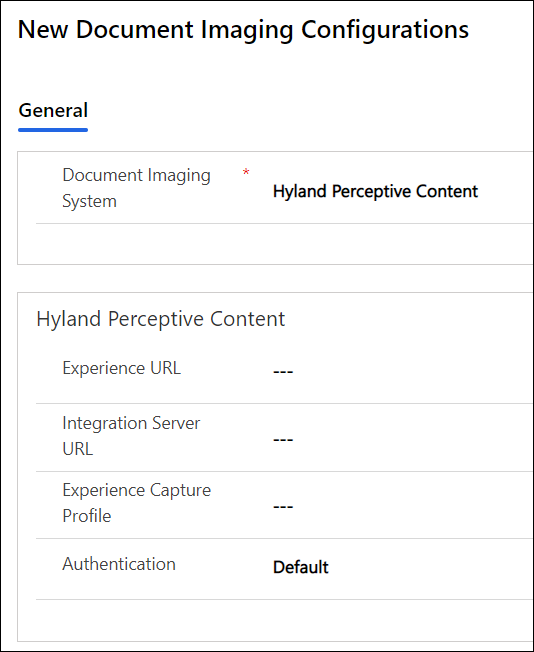Click the word Imaging in the page title
The height and width of the screenshot is (652, 534).
coord(247,30)
